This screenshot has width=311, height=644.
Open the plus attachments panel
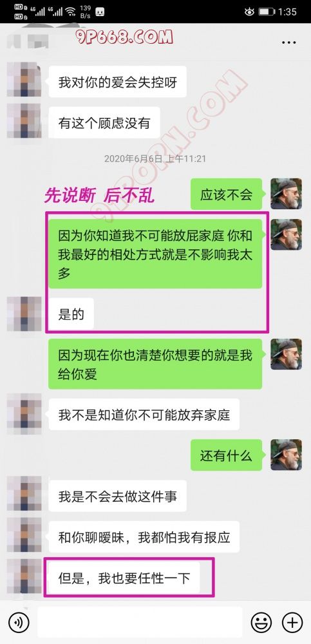(x=292, y=622)
